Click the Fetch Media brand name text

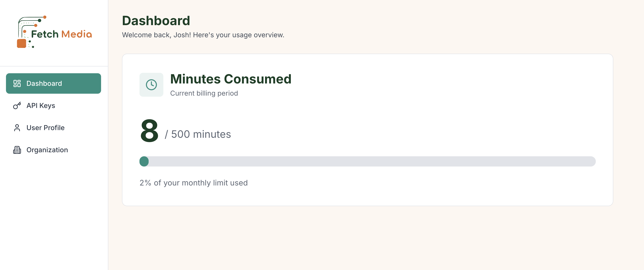click(61, 34)
